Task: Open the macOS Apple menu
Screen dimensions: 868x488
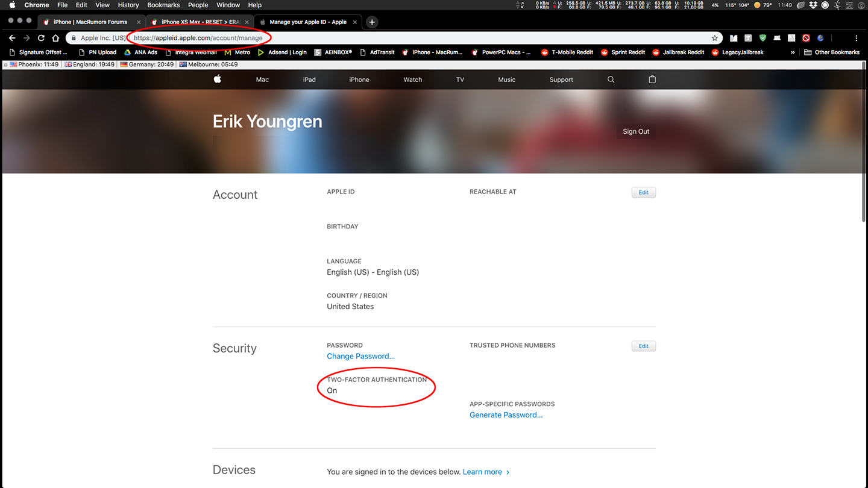Action: pos(12,5)
